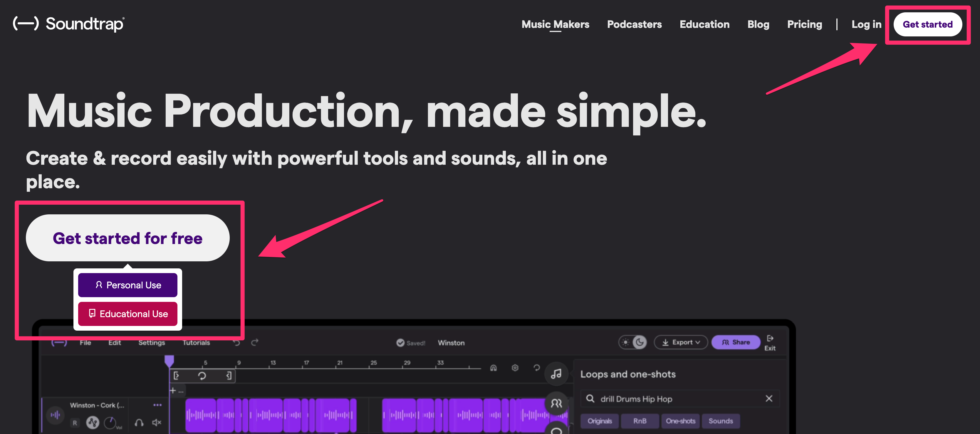Open the collaborators people icon
The height and width of the screenshot is (434, 980).
tap(556, 403)
